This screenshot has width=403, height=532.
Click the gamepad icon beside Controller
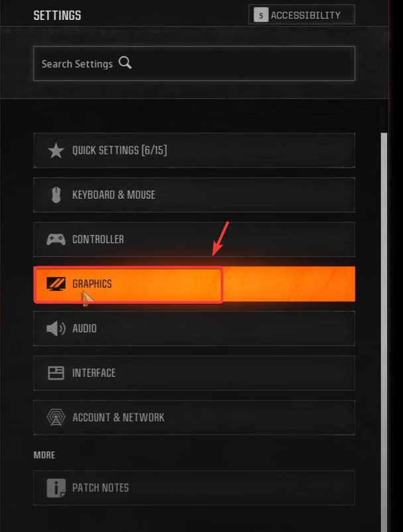point(56,240)
